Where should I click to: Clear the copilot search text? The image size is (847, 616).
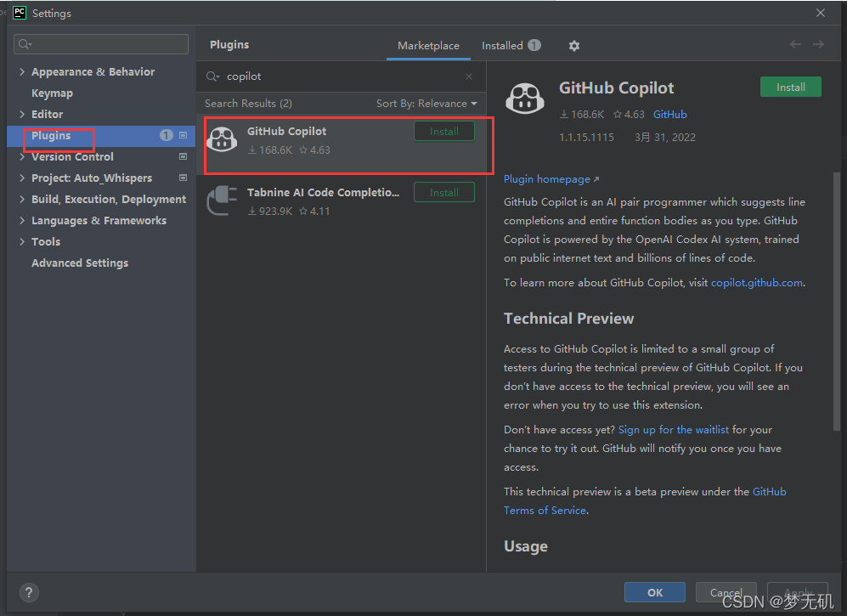469,76
